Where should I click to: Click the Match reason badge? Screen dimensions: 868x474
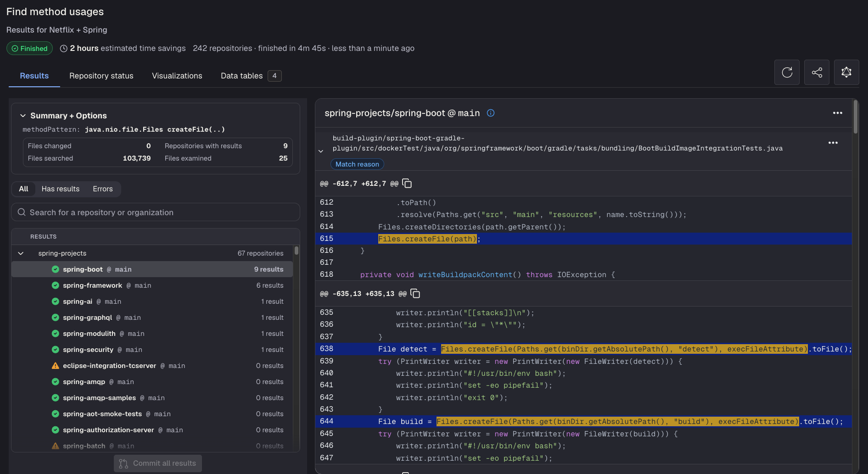pyautogui.click(x=357, y=164)
